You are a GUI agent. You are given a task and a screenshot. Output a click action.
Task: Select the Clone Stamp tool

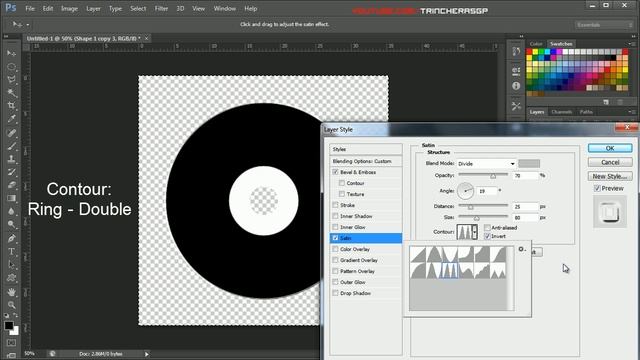11,159
